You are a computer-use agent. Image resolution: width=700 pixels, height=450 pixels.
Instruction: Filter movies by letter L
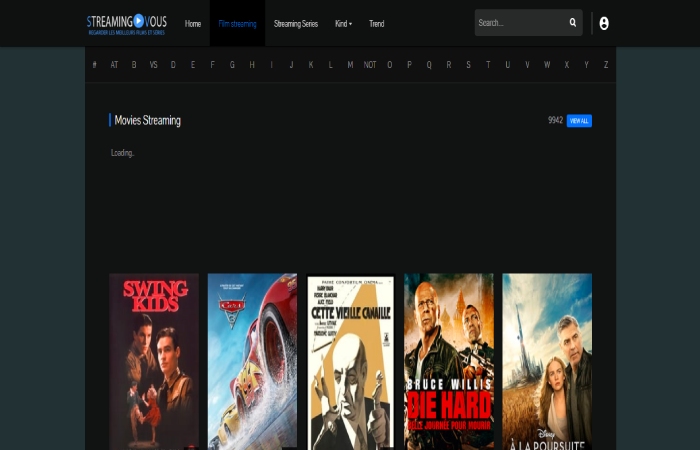point(330,65)
